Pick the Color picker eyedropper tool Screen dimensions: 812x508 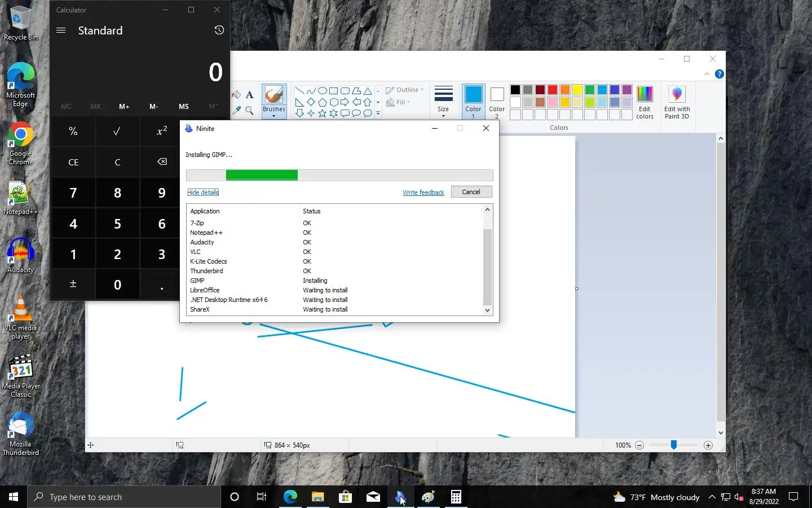(x=237, y=111)
